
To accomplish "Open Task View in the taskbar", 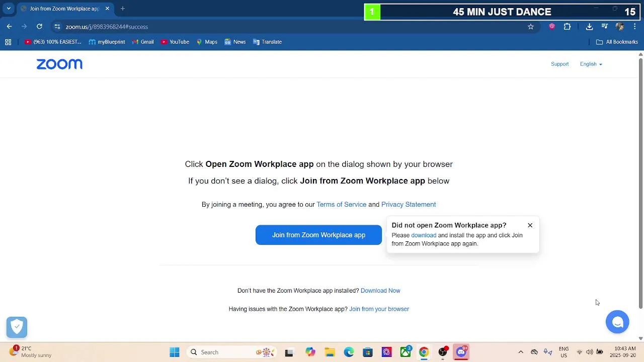I will click(289, 352).
